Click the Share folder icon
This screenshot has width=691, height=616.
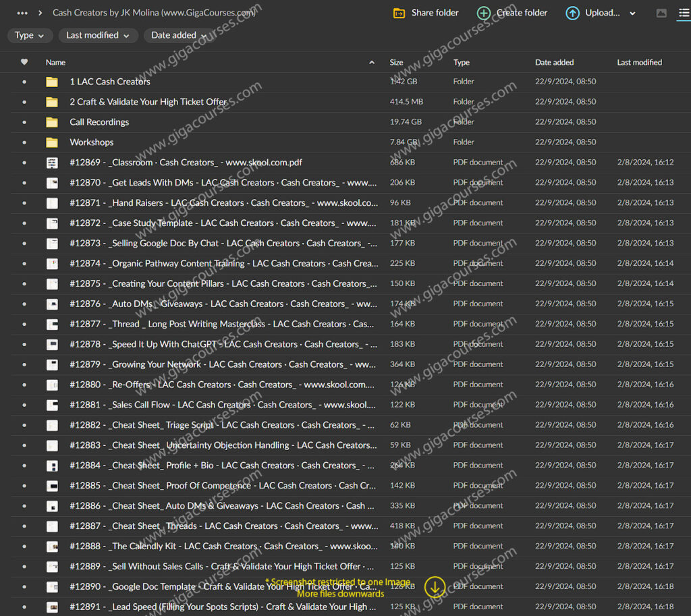click(399, 13)
